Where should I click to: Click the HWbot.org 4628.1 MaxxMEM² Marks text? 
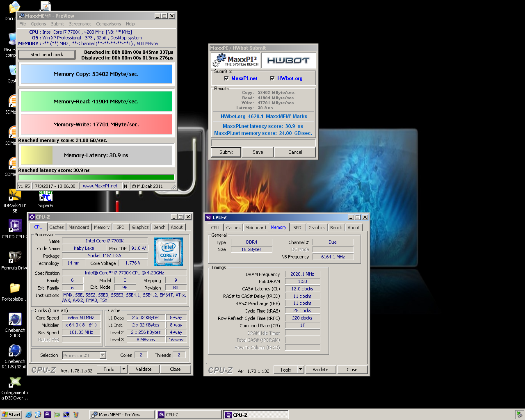(264, 116)
